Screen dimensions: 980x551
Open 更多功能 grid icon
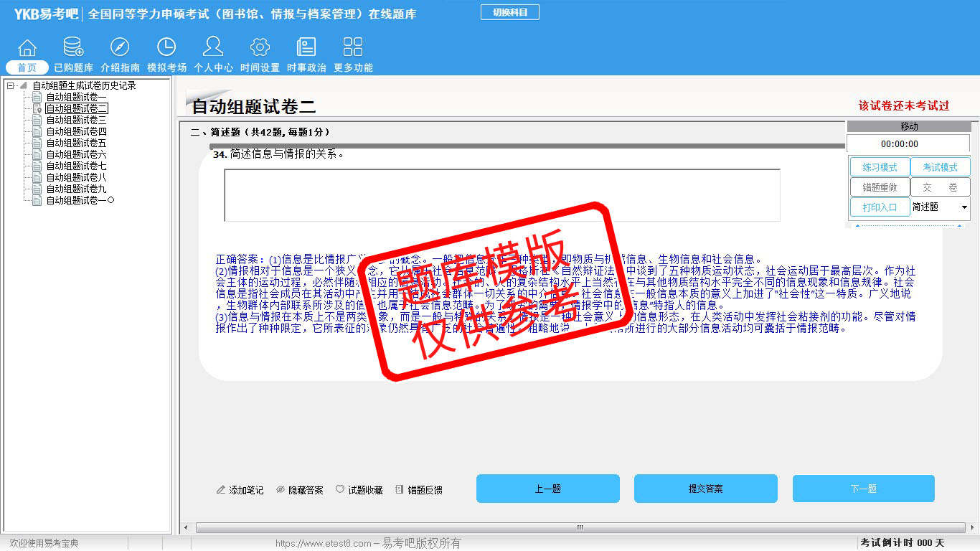353,48
